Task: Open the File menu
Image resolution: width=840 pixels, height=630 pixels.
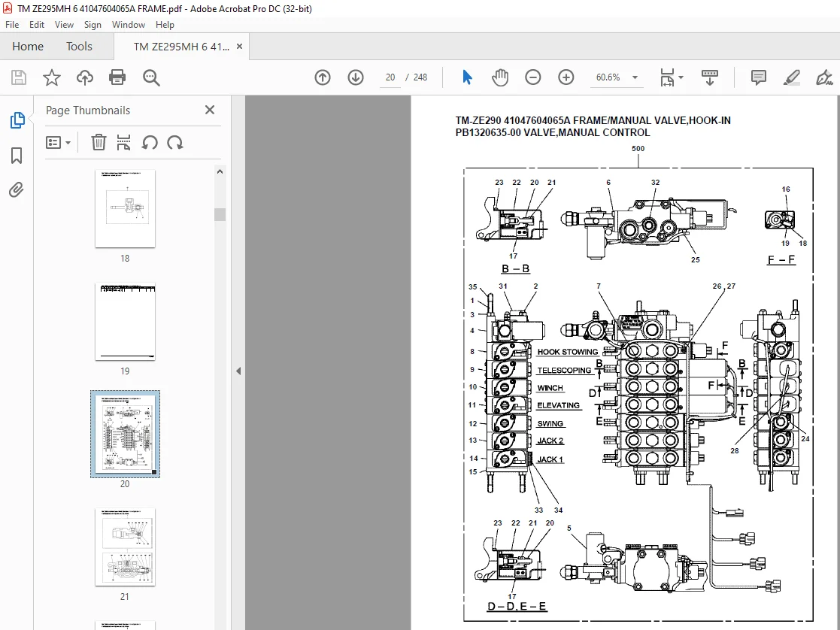Action: 12,25
